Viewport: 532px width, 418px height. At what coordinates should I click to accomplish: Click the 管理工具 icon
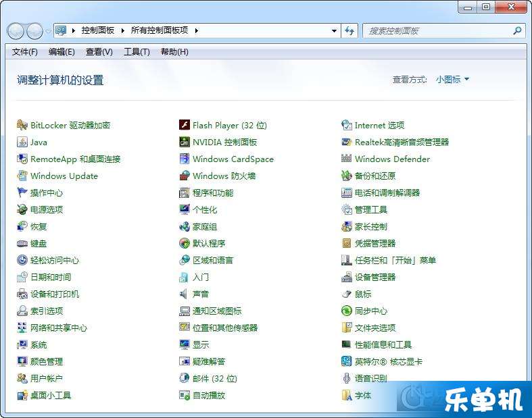[x=346, y=209]
